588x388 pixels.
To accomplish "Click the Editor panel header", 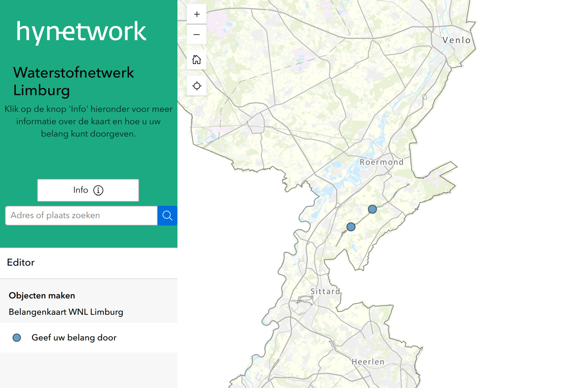I will 21,263.
